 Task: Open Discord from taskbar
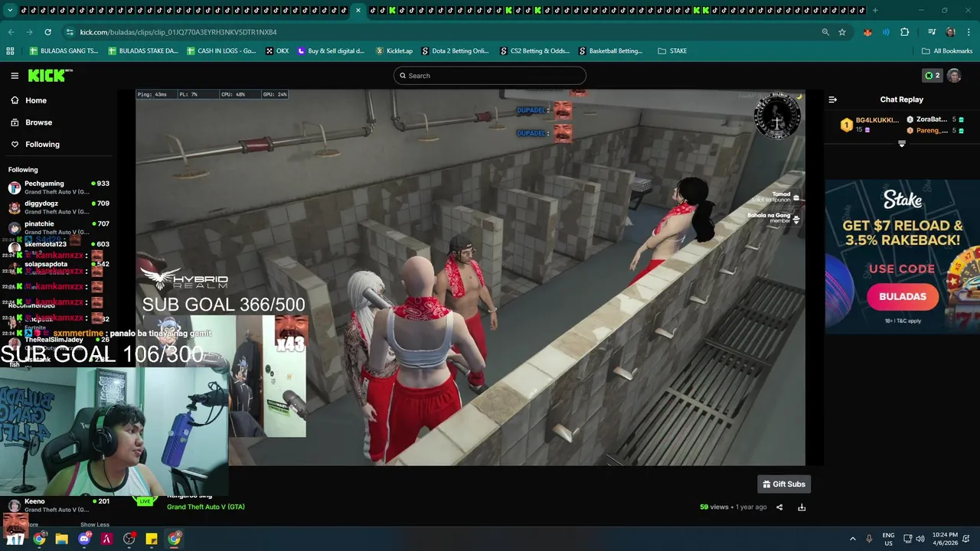click(x=84, y=539)
